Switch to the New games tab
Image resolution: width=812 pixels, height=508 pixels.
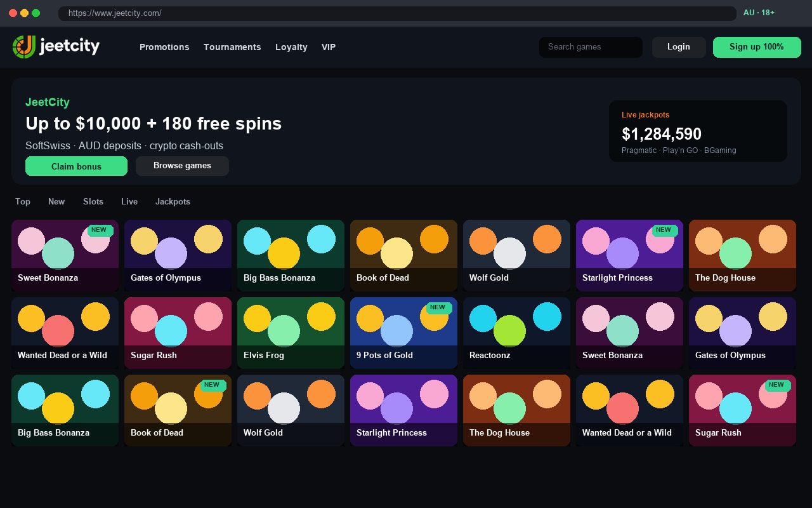pos(56,201)
